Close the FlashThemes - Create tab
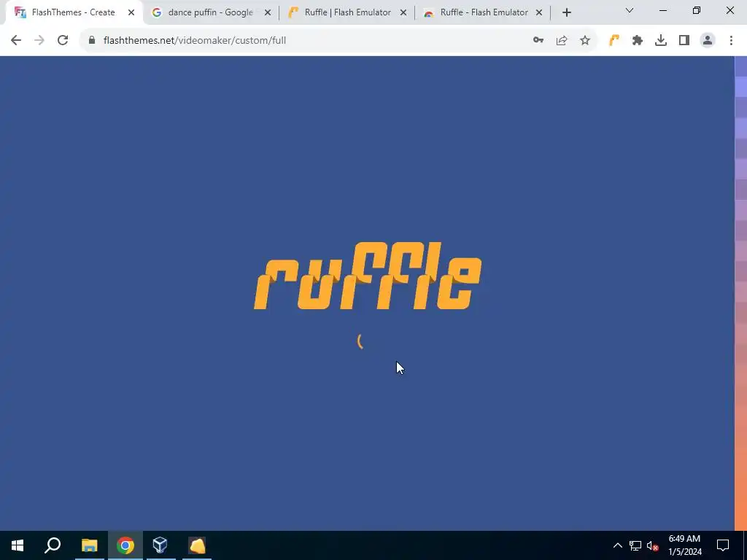This screenshot has height=560, width=747. pos(131,12)
